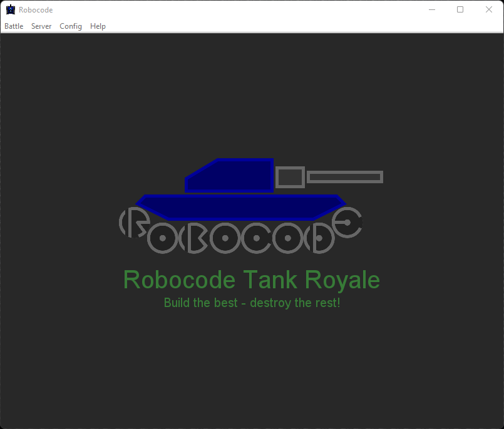Click the first O wheel in the Robocode logo
The height and width of the screenshot is (429, 504).
click(163, 236)
